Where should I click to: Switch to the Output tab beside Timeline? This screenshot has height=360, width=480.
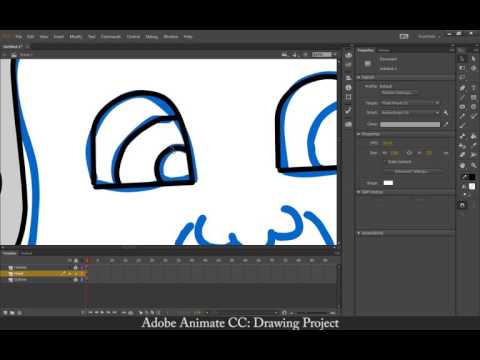(27, 253)
